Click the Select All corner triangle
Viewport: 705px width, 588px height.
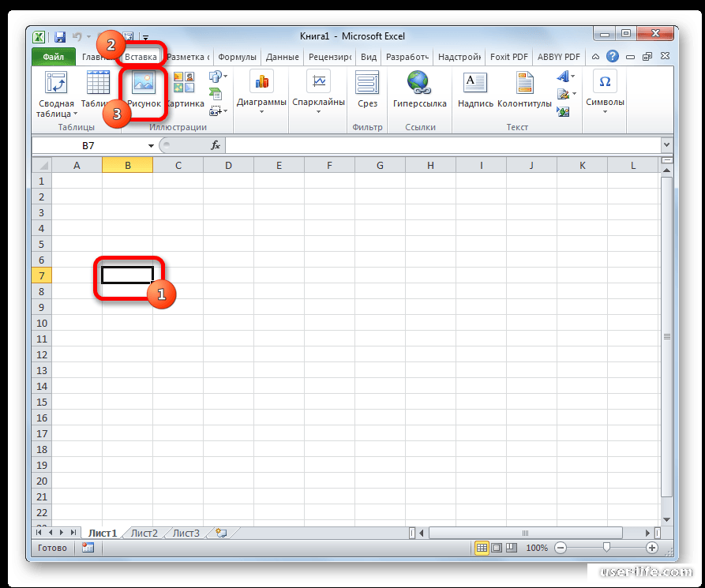click(43, 165)
